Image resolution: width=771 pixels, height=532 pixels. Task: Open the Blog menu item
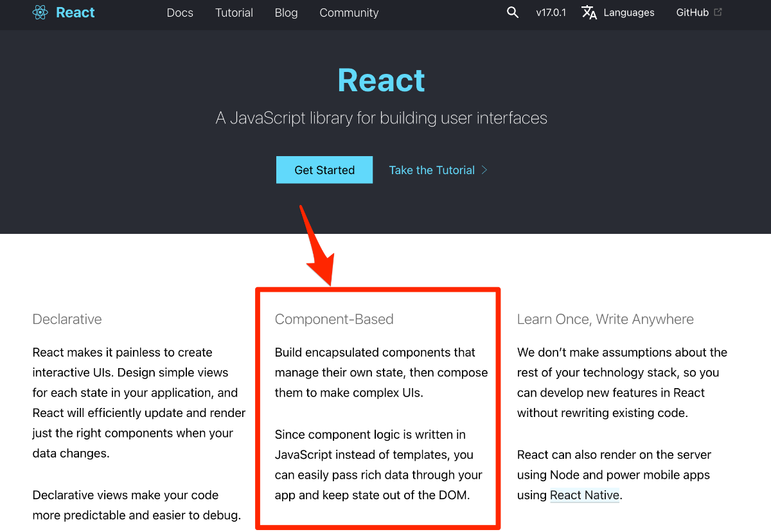[286, 13]
